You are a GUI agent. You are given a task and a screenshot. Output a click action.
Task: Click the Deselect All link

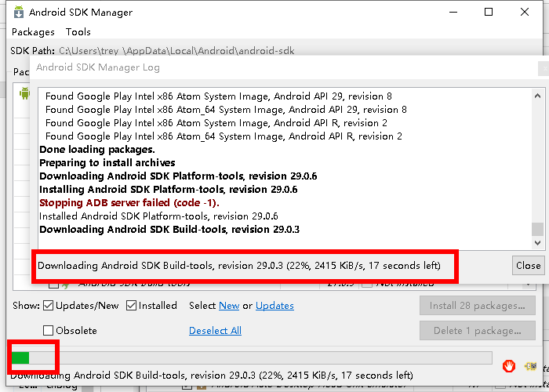pos(215,330)
